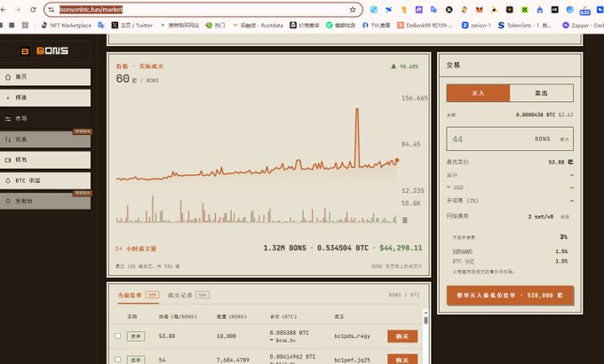The height and width of the screenshot is (364, 604).
Task: Click the BONS amount input field showing 44
Action: coord(510,139)
